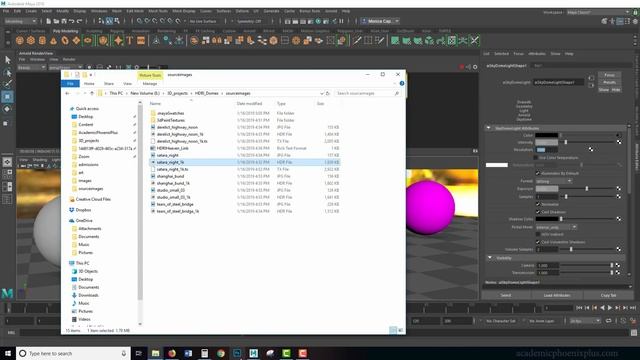Open Chrome from the taskbar
This screenshot has height=360, width=640.
(221, 353)
